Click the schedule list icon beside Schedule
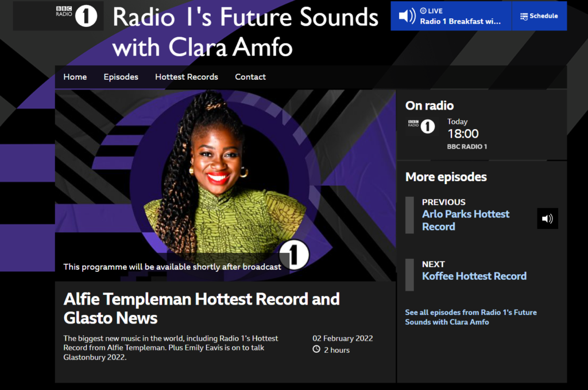 tap(524, 17)
